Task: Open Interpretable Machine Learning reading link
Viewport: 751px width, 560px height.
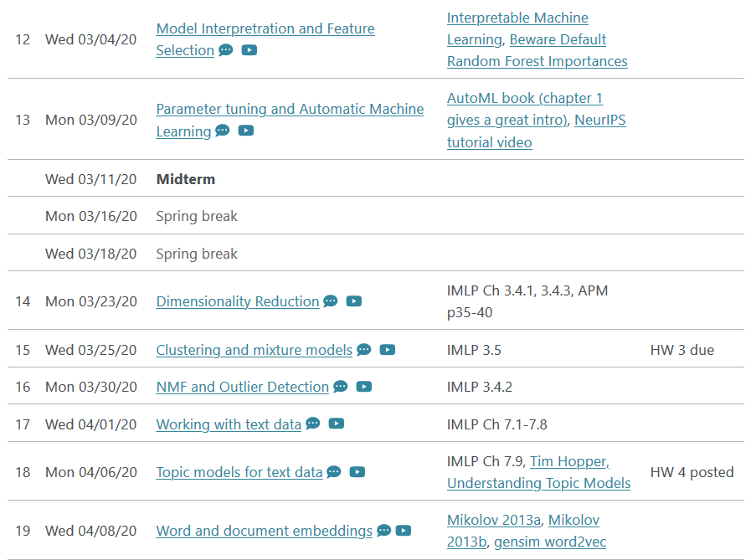Action: [x=517, y=18]
